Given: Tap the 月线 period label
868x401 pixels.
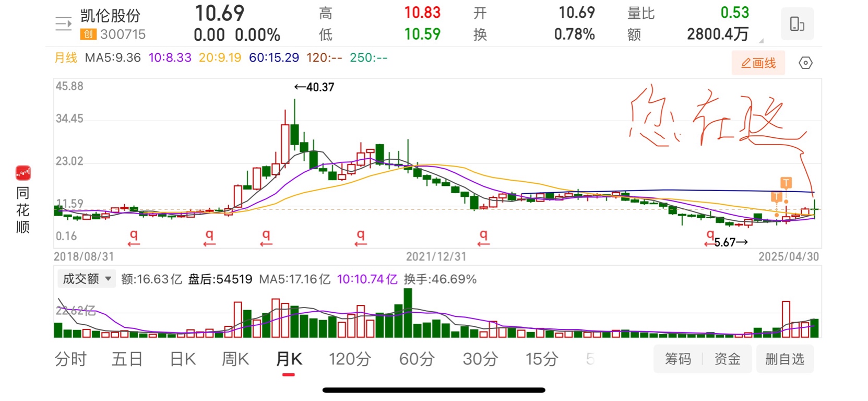Looking at the screenshot, I should tap(66, 57).
